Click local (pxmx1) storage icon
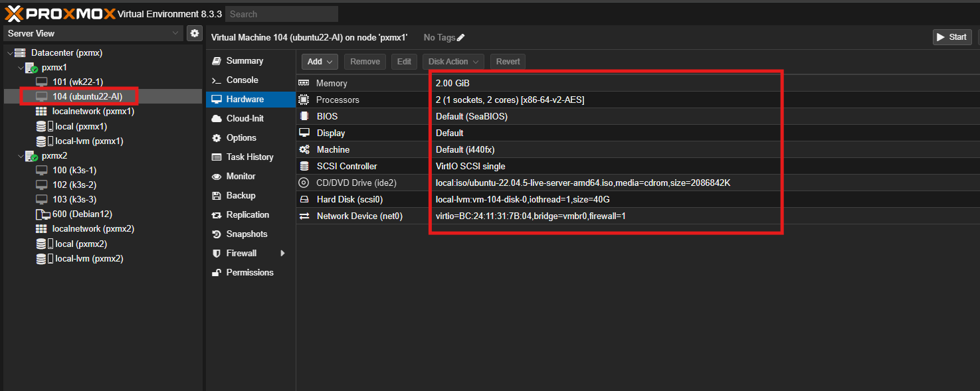 tap(44, 126)
